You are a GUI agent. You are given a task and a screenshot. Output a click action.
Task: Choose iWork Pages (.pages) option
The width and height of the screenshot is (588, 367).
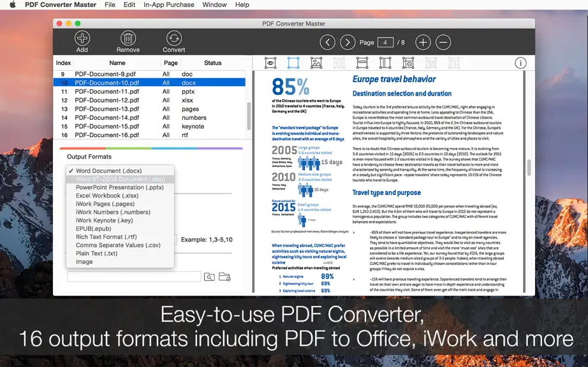pos(120,204)
